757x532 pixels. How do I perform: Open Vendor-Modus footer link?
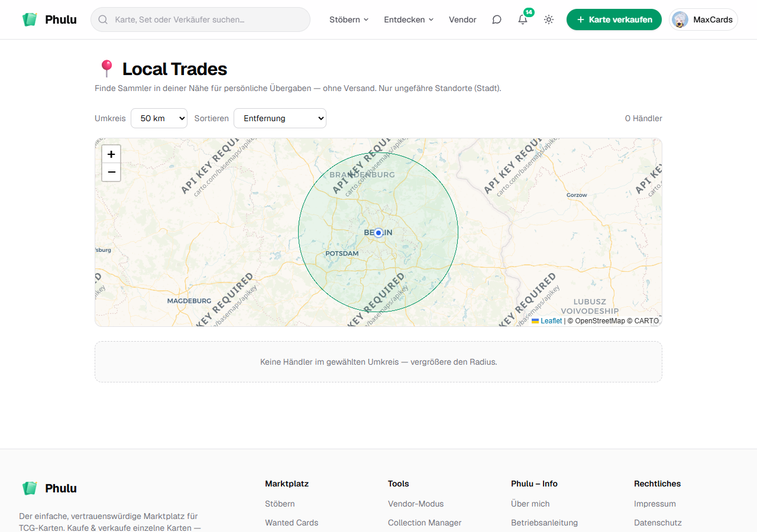[416, 504]
